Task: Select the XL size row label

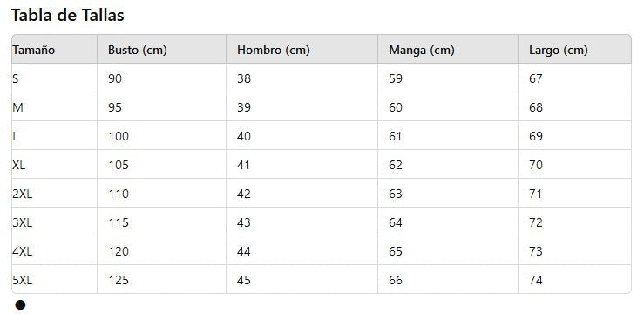Action: [x=19, y=165]
